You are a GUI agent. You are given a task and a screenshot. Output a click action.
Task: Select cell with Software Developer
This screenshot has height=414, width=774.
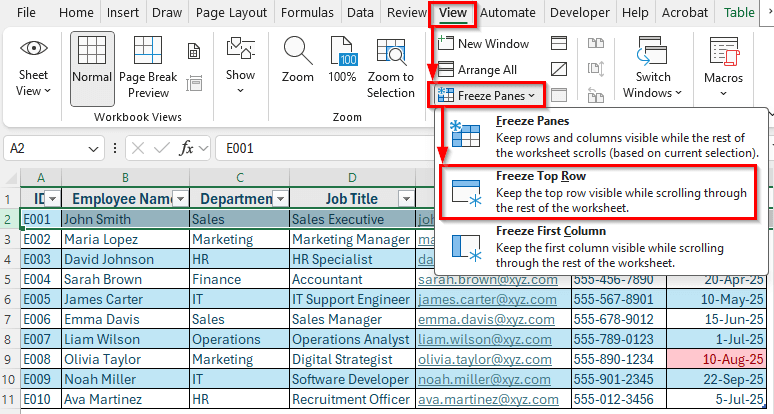click(352, 379)
